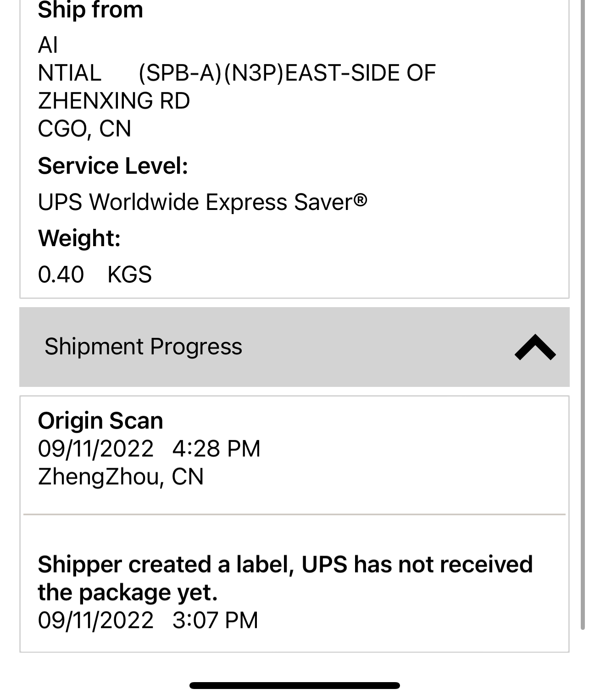Collapse the Shipment Progress chevron arrow
The image size is (589, 700).
point(535,347)
